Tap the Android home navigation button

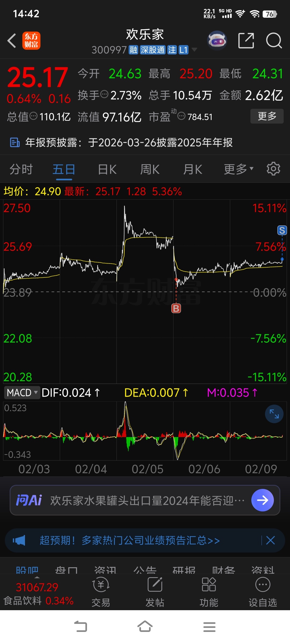click(x=145, y=627)
